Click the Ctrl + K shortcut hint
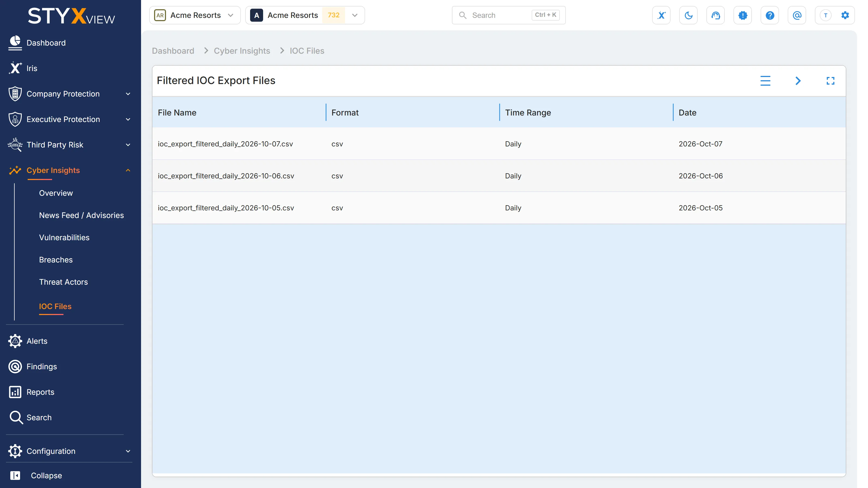The image size is (868, 488). tap(545, 15)
